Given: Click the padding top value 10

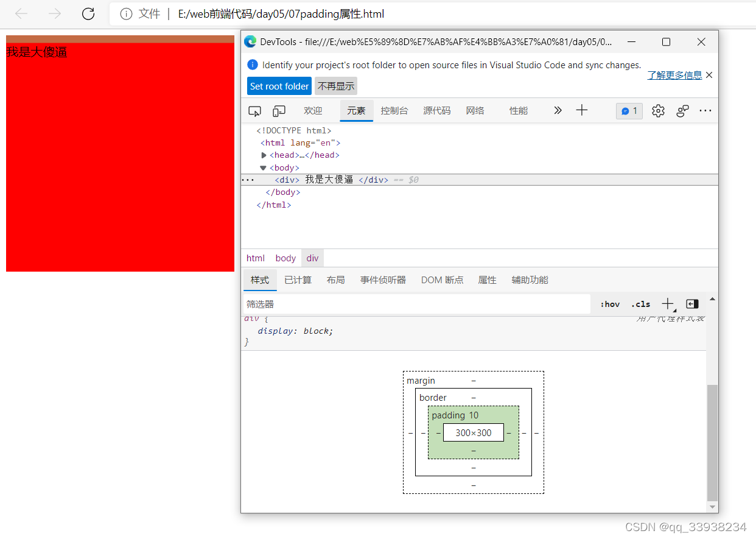Looking at the screenshot, I should click(474, 415).
